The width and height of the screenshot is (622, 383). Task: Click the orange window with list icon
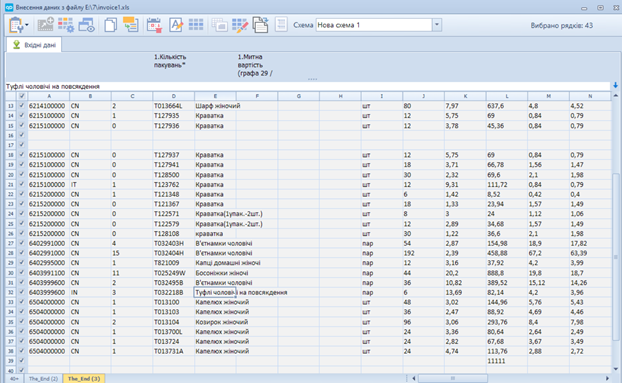pyautogui.click(x=131, y=25)
